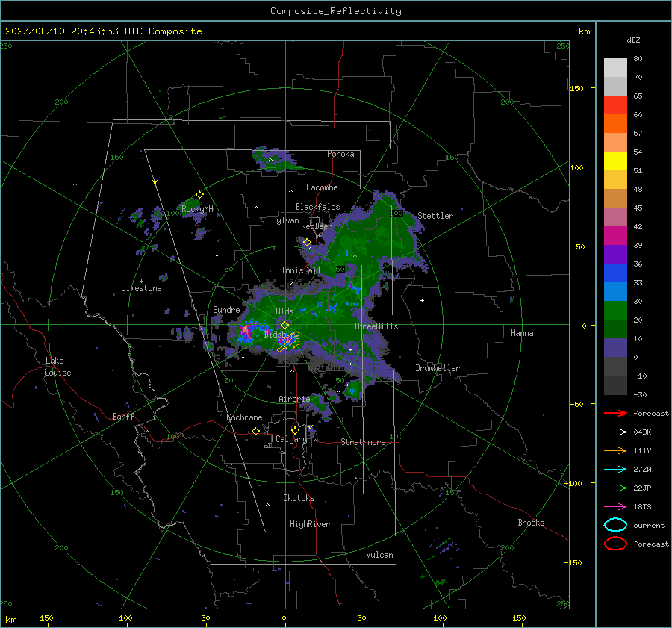Select the cyan current ellipse legend icon
672x628 pixels.
(615, 525)
